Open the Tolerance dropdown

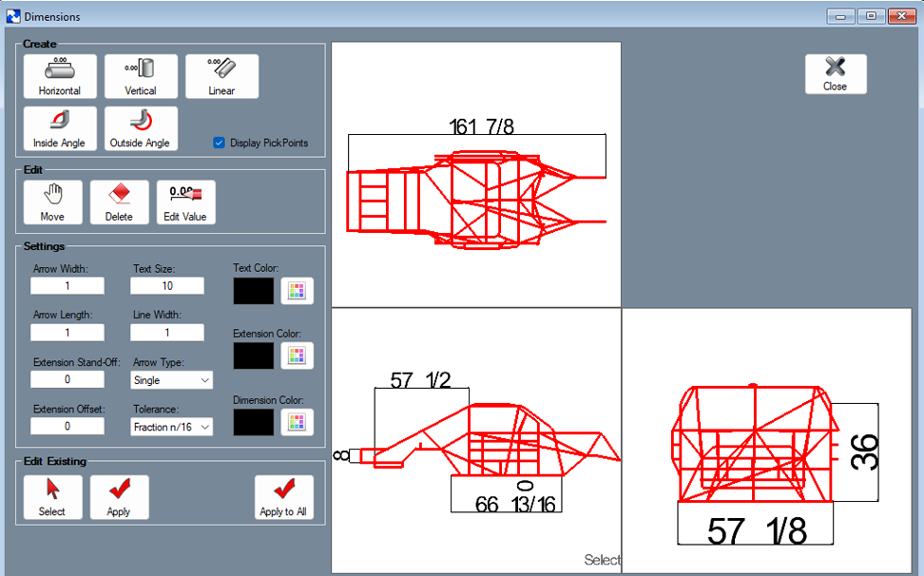tap(171, 427)
